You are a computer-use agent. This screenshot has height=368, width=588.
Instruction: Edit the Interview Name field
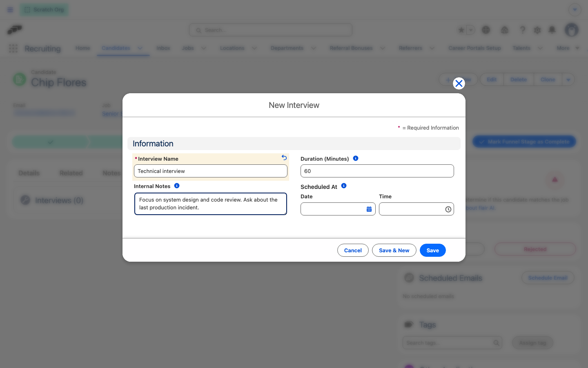[x=211, y=171]
